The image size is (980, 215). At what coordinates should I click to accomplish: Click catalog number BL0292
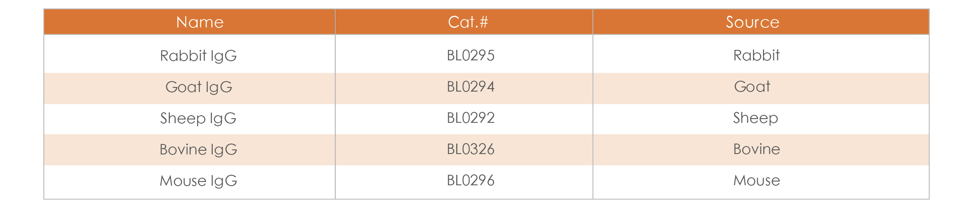click(471, 118)
